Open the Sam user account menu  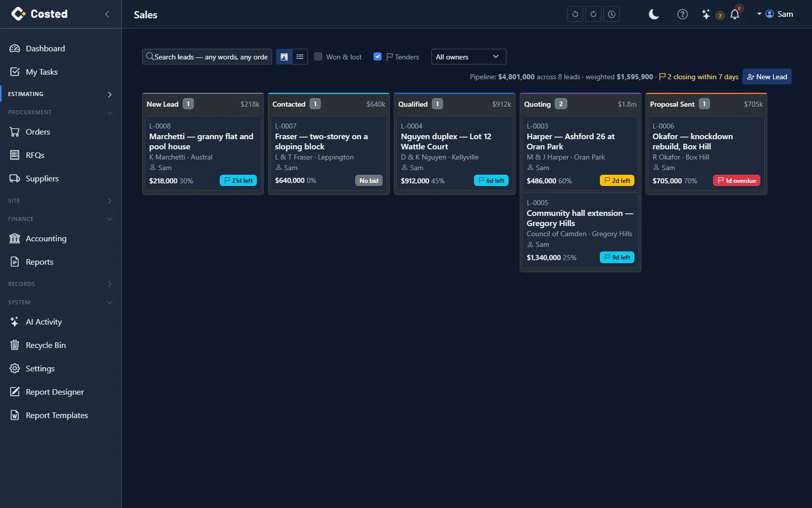pyautogui.click(x=775, y=14)
